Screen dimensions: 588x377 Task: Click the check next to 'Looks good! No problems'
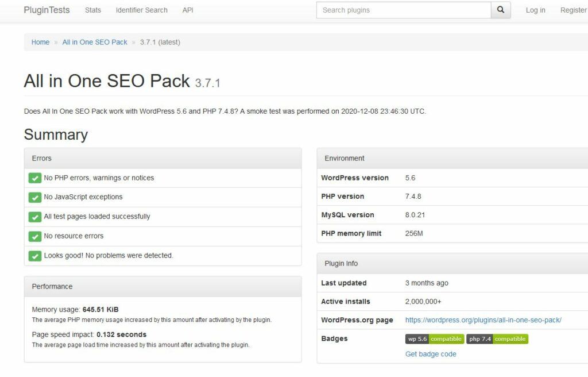click(35, 255)
